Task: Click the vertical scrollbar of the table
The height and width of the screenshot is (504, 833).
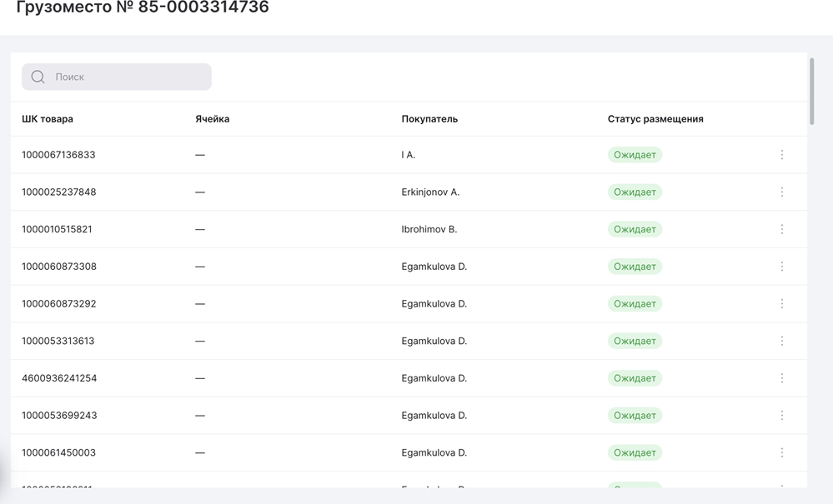Action: 811,92
